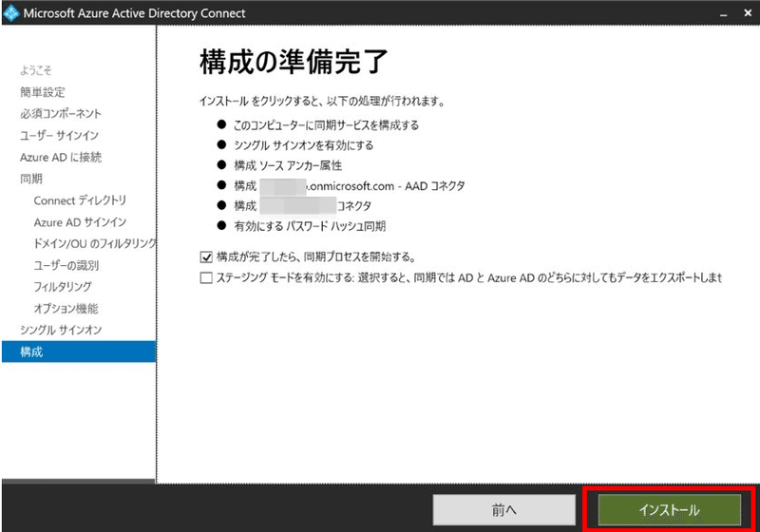Open Azure AD サインイン sub-step
Image resolution: width=760 pixels, height=532 pixels.
80,222
